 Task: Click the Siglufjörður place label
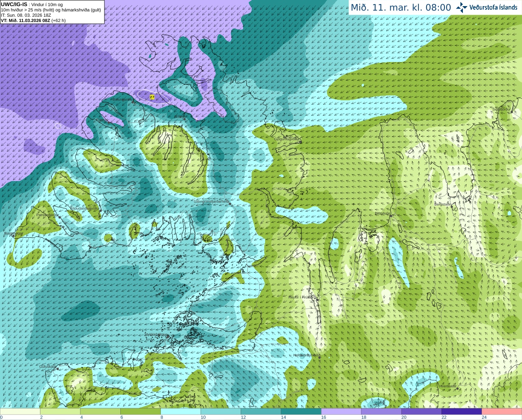coord(501,109)
